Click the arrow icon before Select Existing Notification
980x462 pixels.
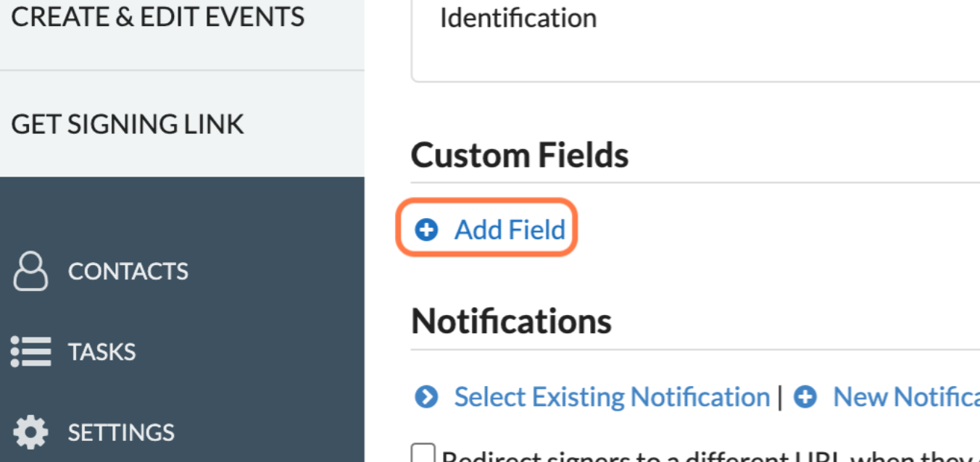pos(426,397)
